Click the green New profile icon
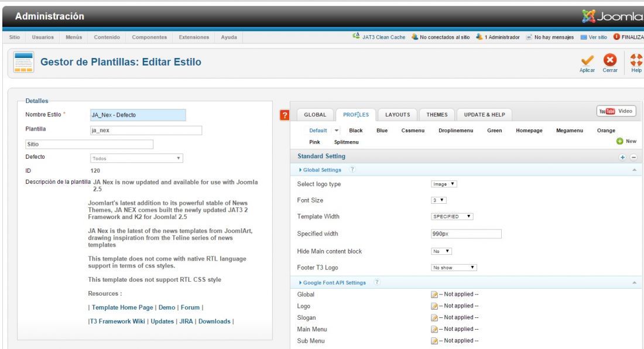The image size is (644, 349). (x=620, y=141)
